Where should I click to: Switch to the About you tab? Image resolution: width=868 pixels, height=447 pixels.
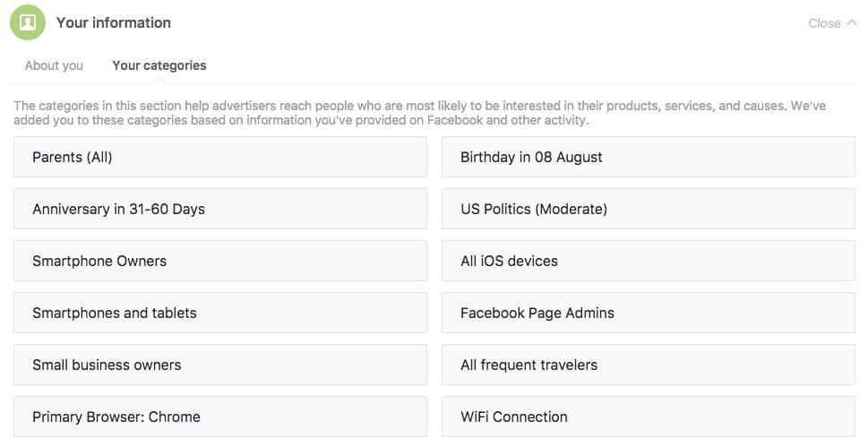54,65
